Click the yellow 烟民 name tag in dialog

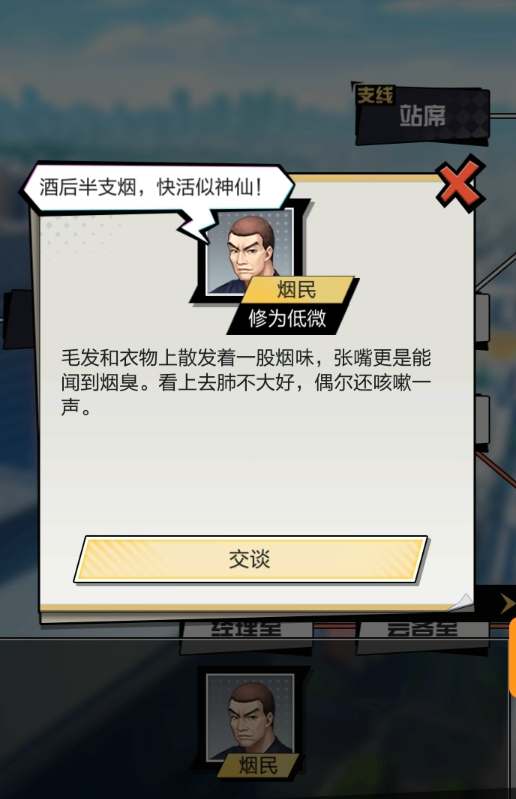(x=297, y=291)
